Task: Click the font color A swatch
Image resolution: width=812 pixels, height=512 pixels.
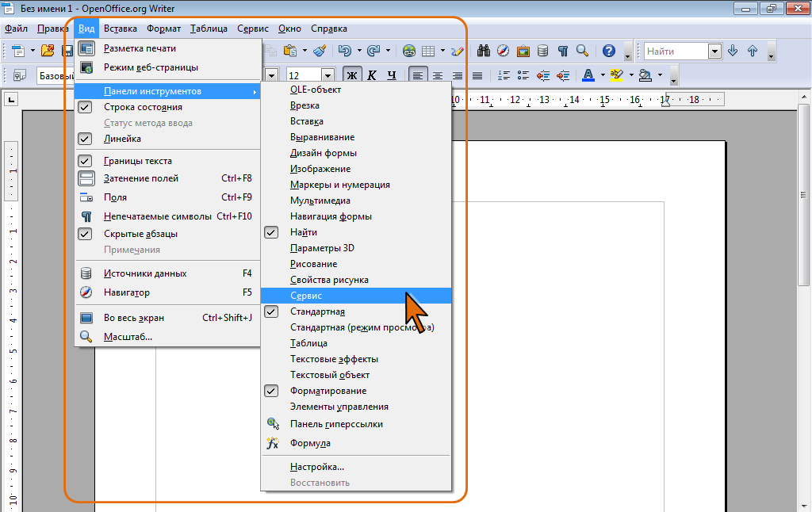Action: 588,75
